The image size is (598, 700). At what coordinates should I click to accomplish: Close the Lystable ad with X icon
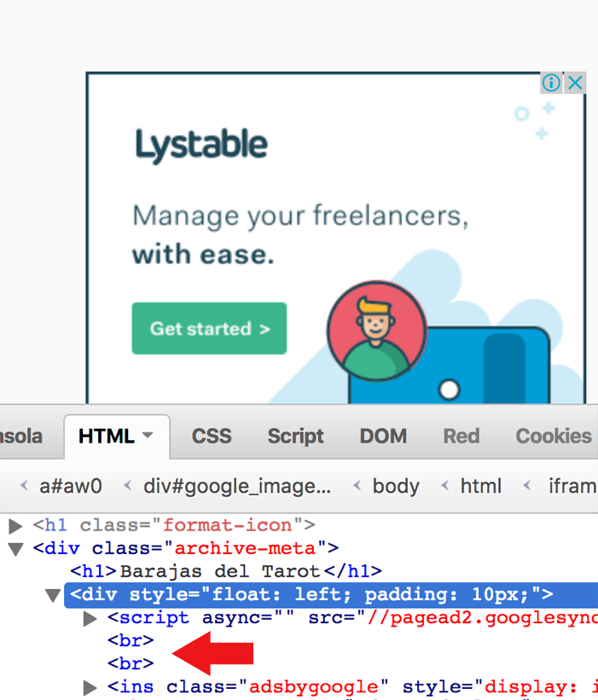(575, 83)
